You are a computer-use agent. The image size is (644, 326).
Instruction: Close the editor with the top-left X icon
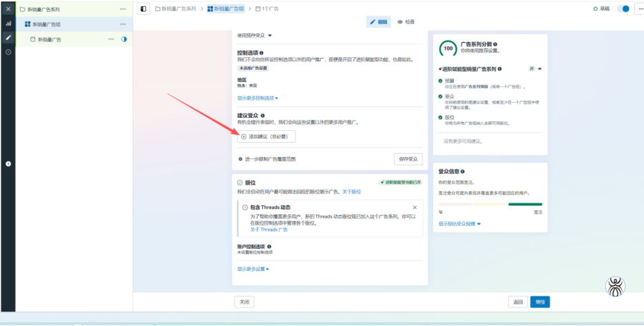[x=8, y=9]
